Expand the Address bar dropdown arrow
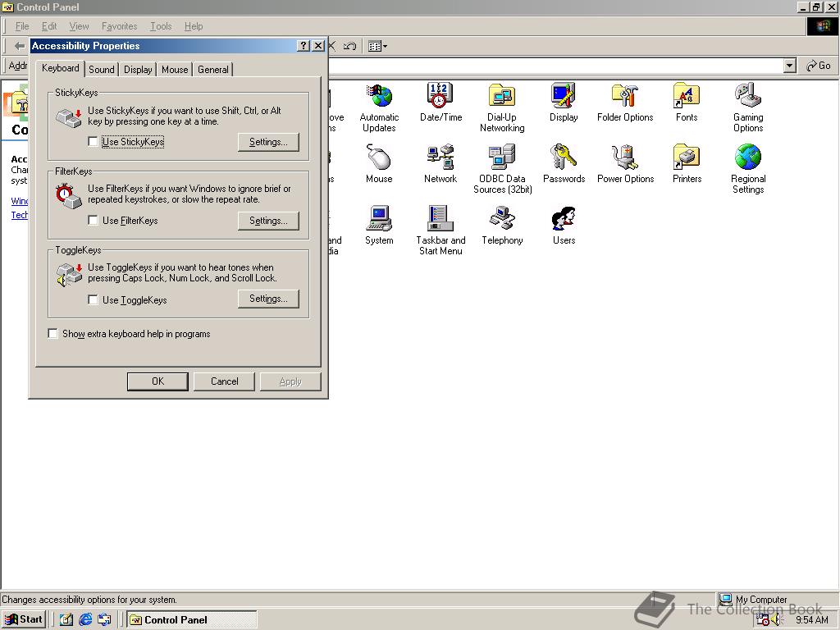840x630 pixels. click(789, 66)
